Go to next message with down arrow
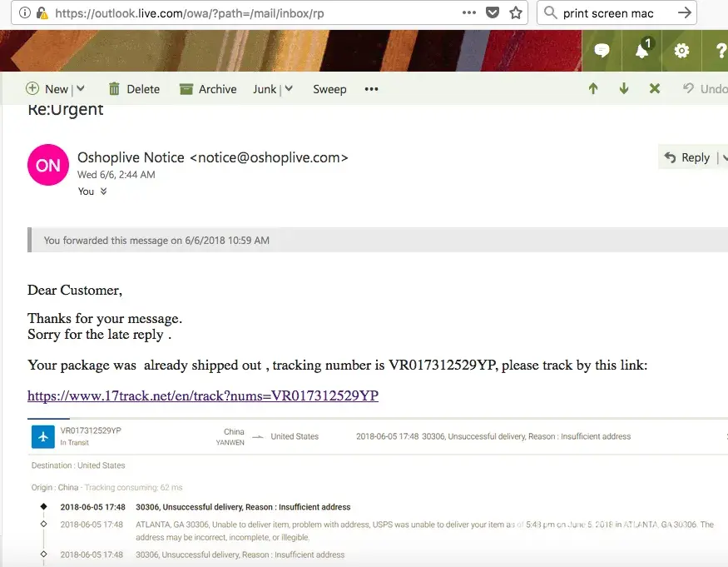Viewport: 728px width, 567px height. click(624, 89)
